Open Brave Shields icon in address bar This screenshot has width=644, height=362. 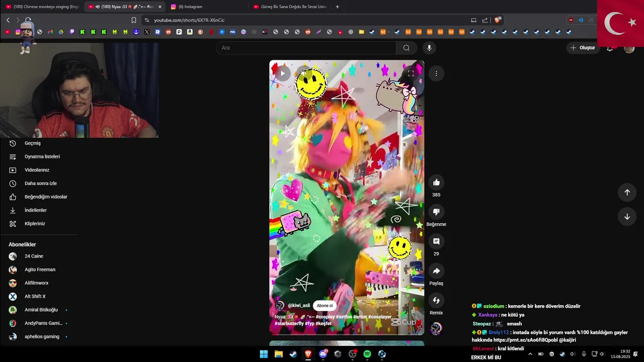point(498,20)
